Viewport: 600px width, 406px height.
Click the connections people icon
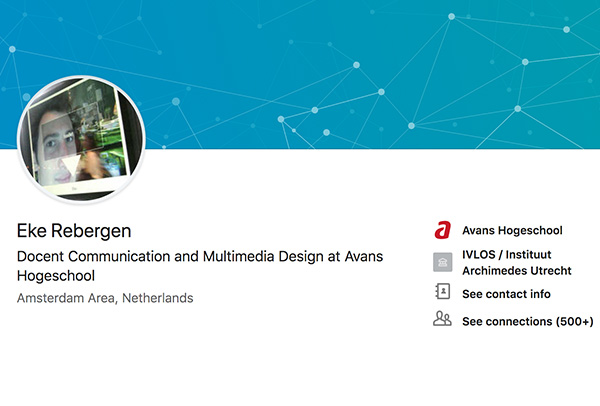[x=442, y=318]
